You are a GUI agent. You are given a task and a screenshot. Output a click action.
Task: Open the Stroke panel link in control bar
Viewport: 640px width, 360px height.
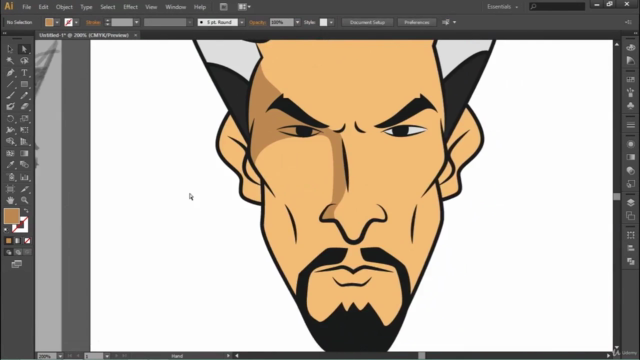click(x=93, y=22)
